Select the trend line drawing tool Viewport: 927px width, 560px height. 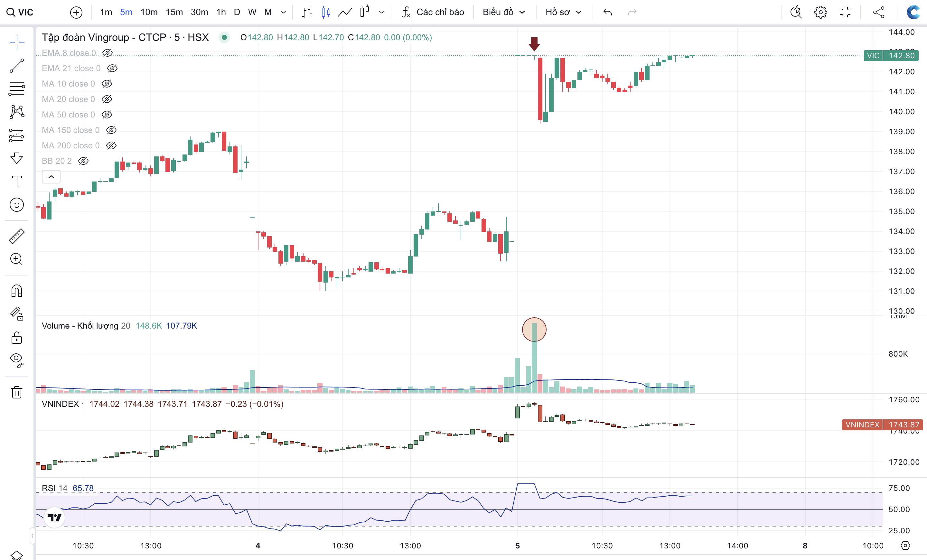16,66
